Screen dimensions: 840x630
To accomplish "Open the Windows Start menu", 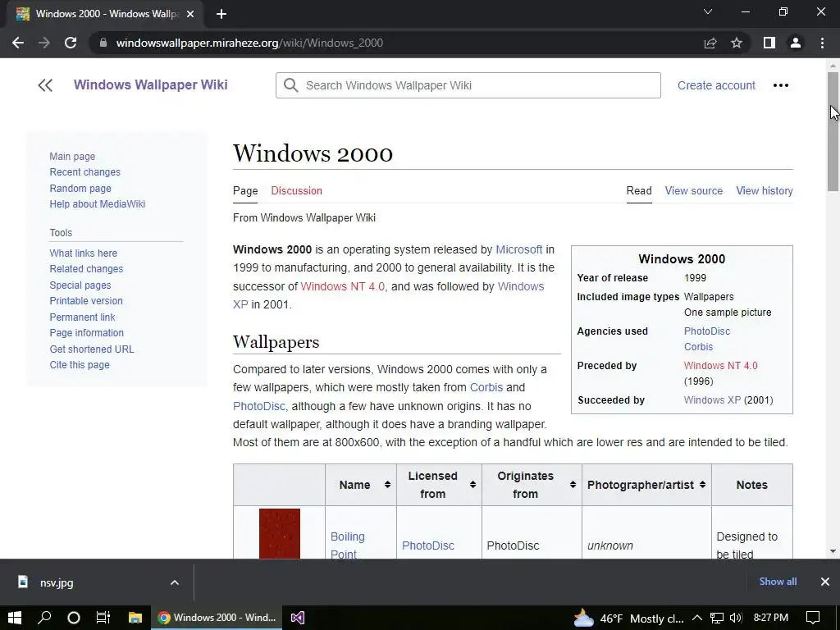I will [15, 618].
